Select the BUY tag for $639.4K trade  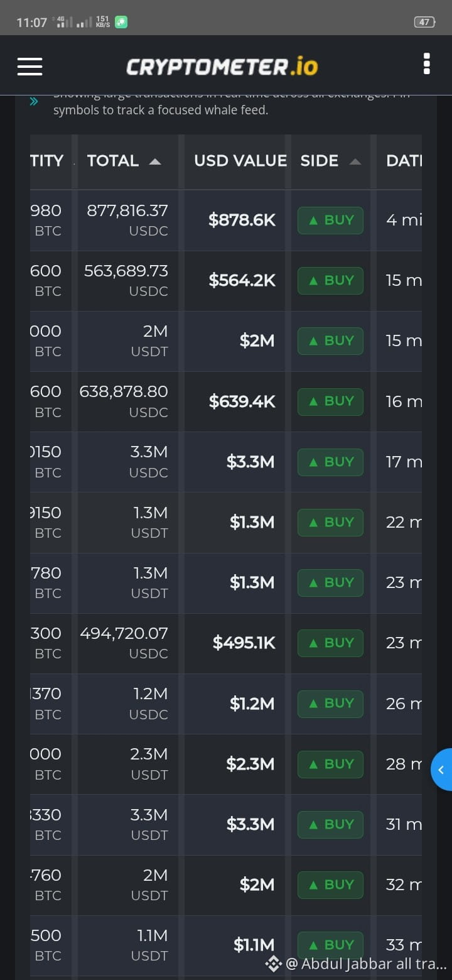coord(330,401)
